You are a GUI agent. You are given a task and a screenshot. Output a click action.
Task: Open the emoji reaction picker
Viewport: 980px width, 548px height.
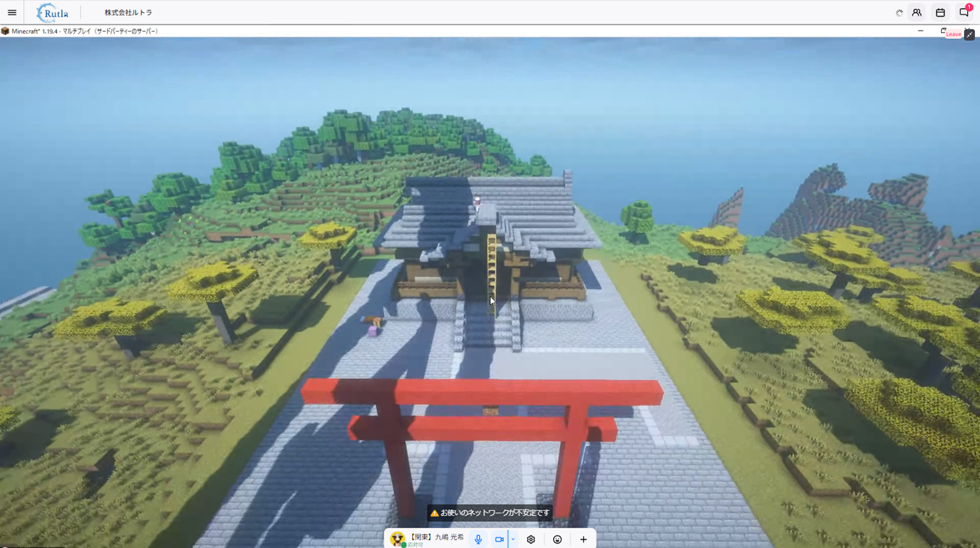(558, 540)
